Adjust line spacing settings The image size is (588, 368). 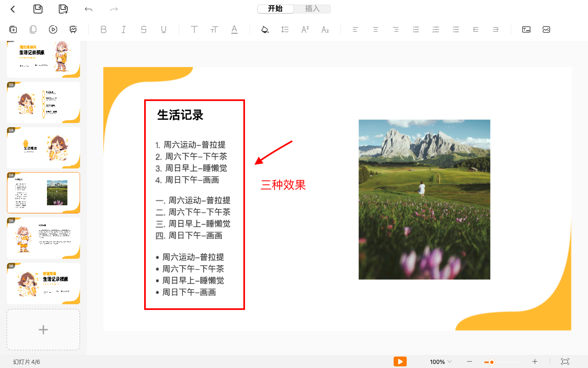pyautogui.click(x=285, y=29)
